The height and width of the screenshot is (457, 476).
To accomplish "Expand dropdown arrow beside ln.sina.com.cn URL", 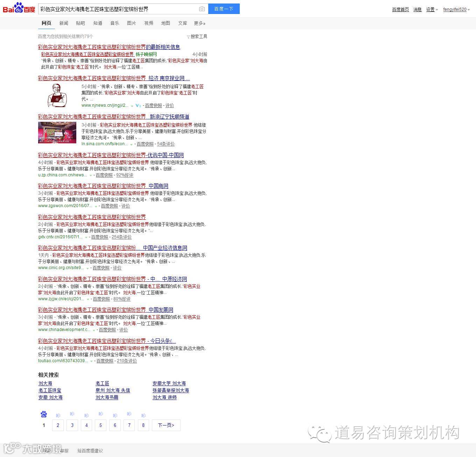I will click(x=131, y=144).
